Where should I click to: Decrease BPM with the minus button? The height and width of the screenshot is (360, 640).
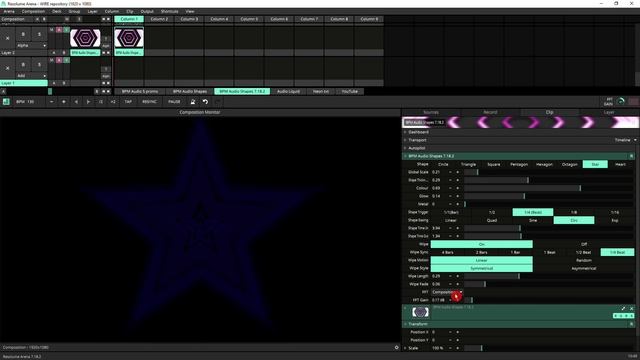tap(51, 102)
